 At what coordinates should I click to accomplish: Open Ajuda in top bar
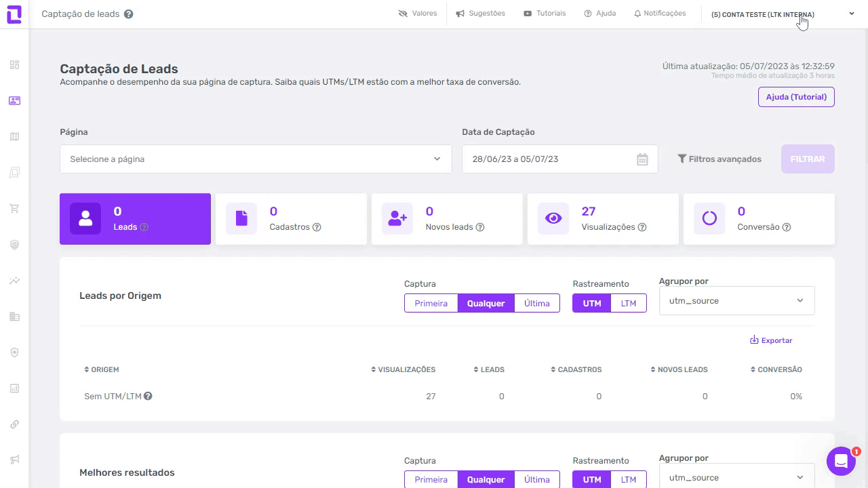(600, 14)
